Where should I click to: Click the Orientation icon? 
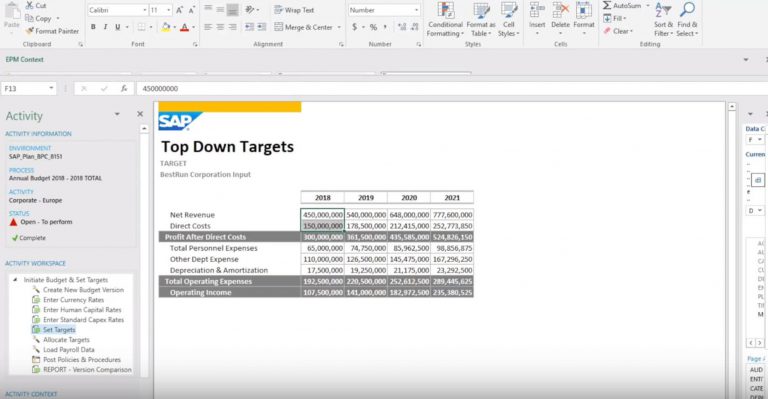click(250, 9)
